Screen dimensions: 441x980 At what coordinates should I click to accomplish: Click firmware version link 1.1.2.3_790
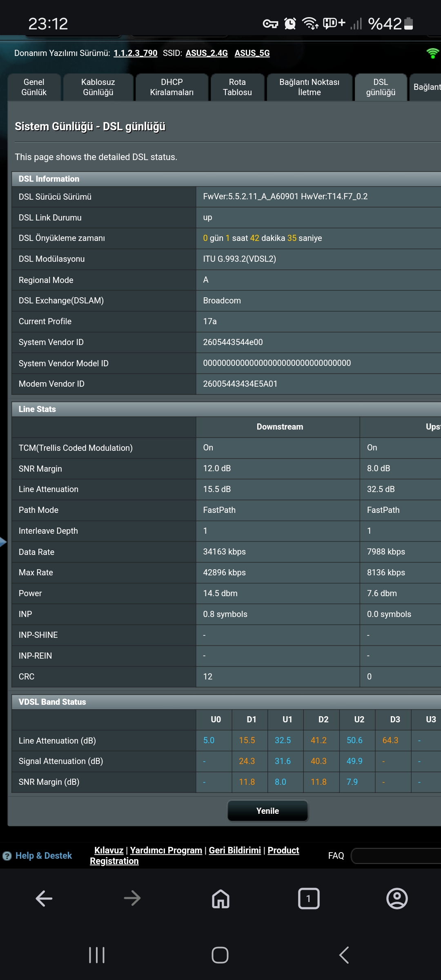point(135,53)
